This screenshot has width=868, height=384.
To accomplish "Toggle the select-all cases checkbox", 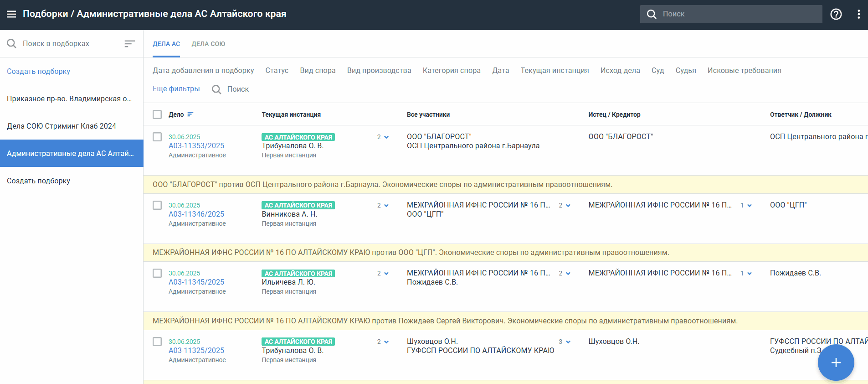I will (157, 114).
